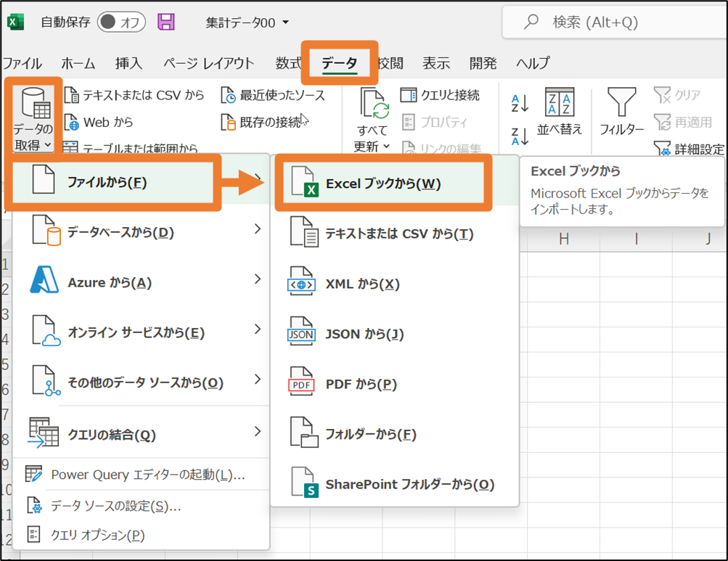The height and width of the screenshot is (561, 728).
Task: Open データ ソースの設定(S)
Action: 141,506
